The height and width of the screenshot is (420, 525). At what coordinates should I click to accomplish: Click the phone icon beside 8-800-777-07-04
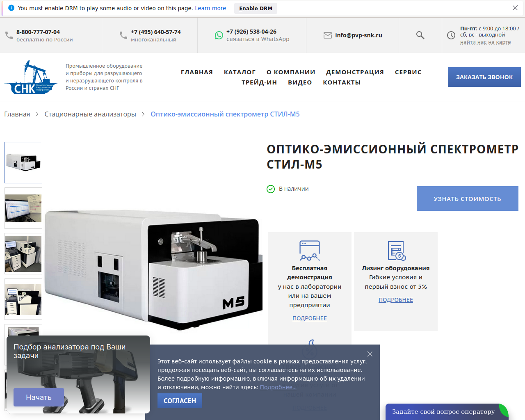click(x=9, y=35)
